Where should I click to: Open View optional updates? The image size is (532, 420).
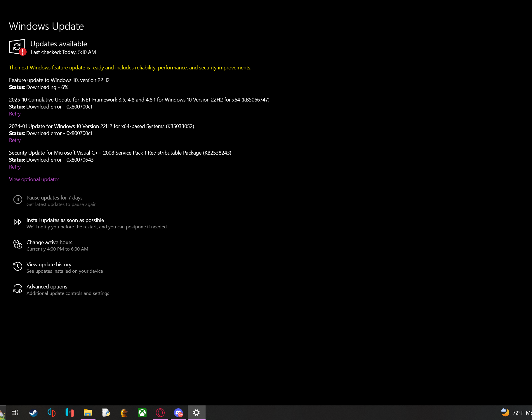tap(34, 179)
